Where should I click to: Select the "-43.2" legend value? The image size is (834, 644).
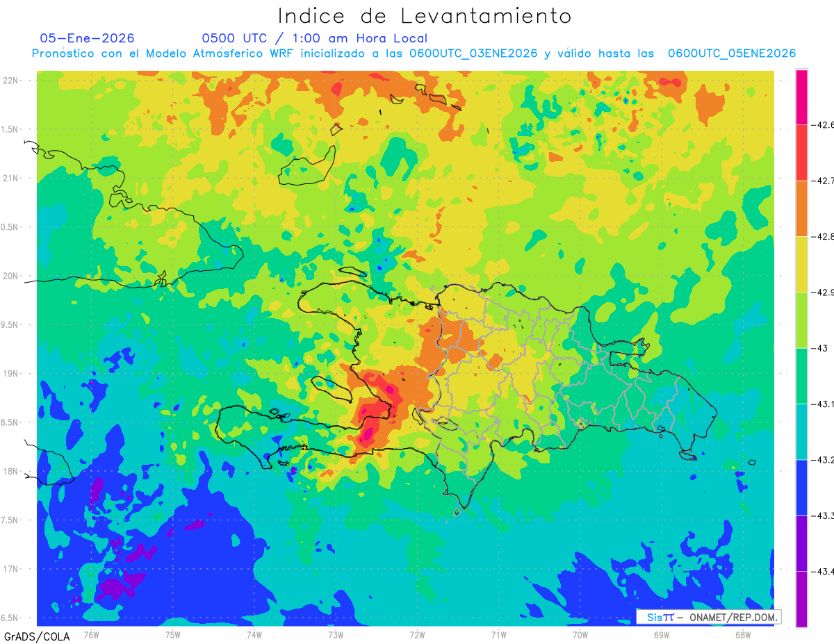[x=821, y=459]
